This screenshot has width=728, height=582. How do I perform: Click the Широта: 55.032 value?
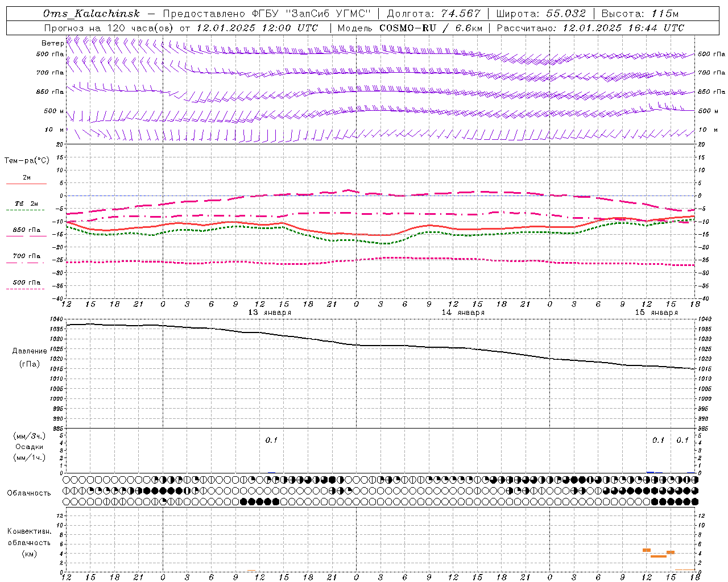(541, 14)
